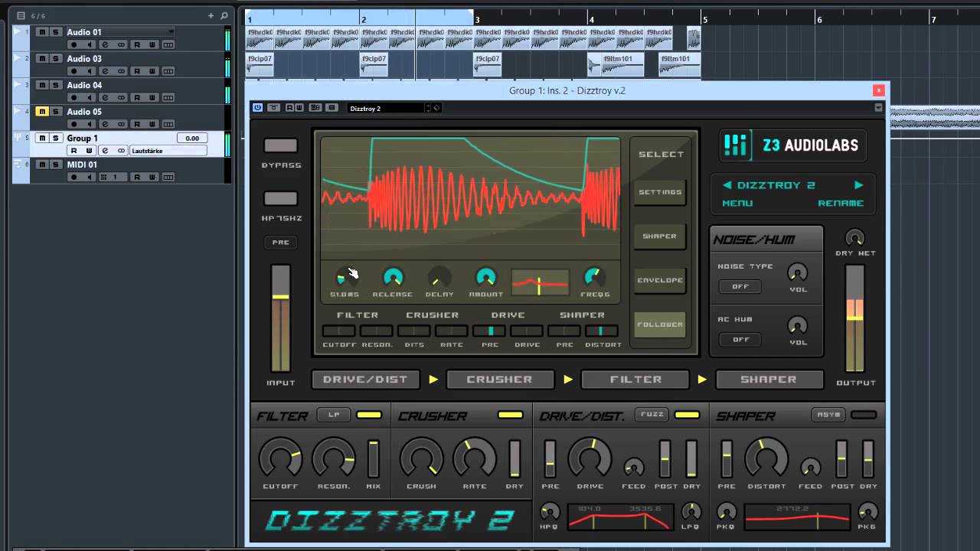
Task: Select the Follower view button
Action: (660, 324)
